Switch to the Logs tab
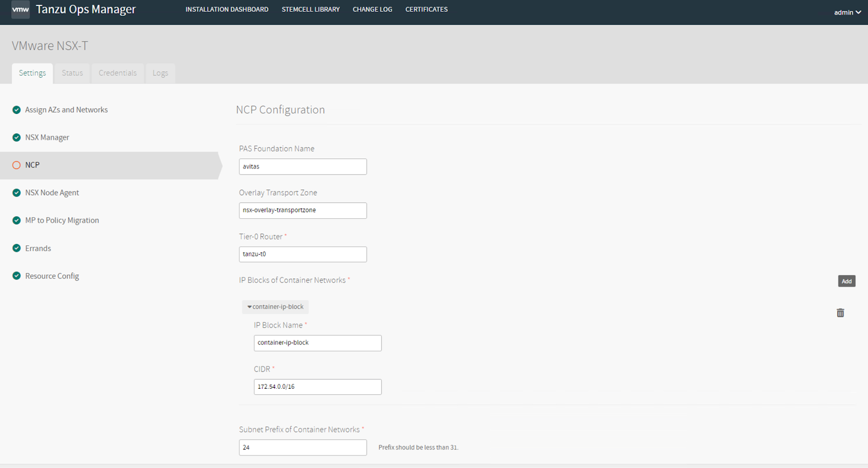Screen dimensions: 868x468 coord(160,73)
